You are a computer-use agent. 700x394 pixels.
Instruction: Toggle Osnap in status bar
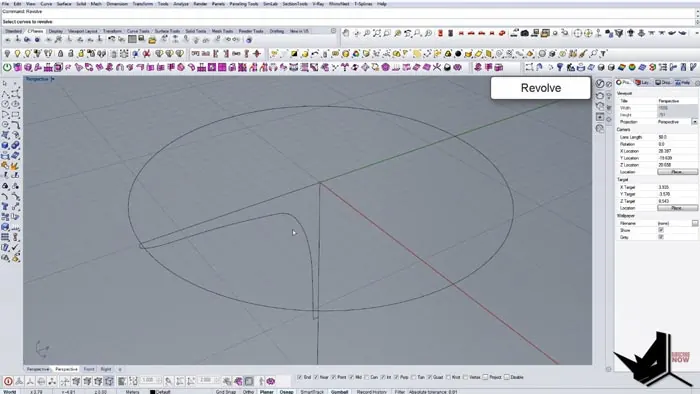pos(287,392)
